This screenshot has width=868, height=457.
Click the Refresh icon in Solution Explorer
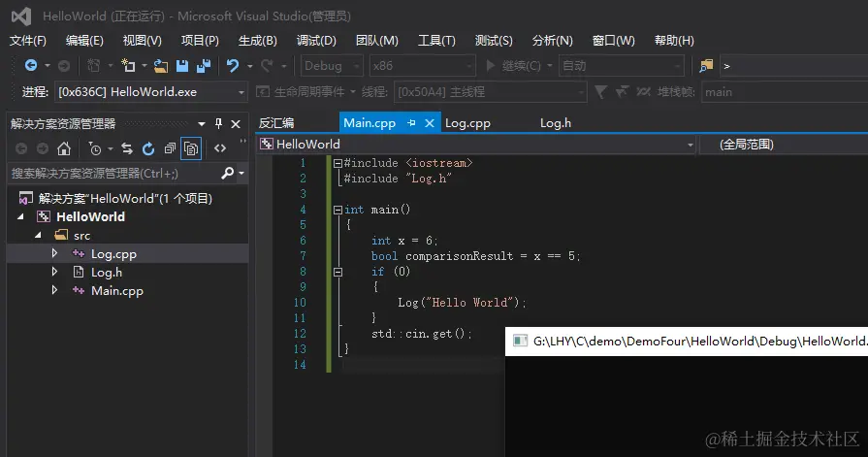[147, 148]
